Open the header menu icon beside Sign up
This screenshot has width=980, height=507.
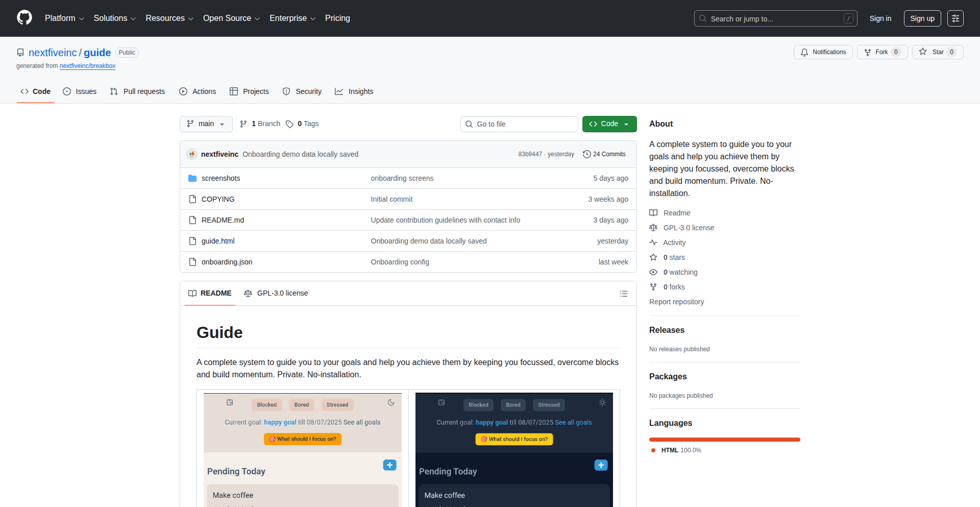pyautogui.click(x=955, y=18)
